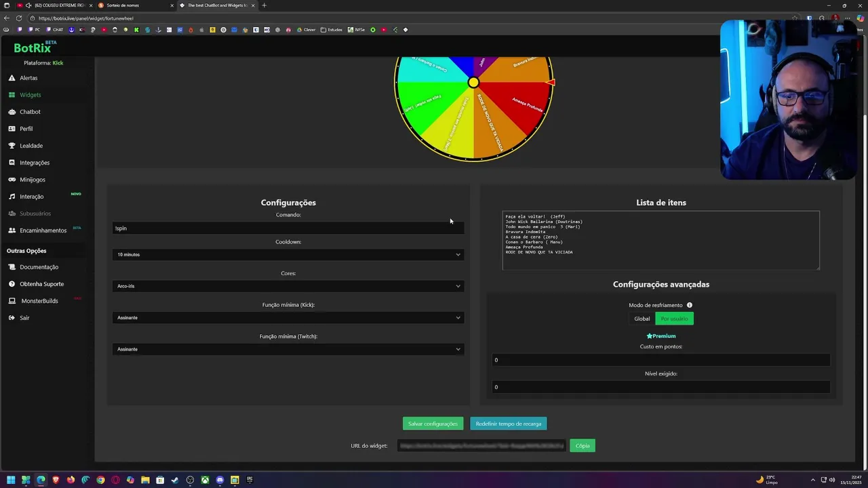Open Steam from the taskbar

coord(175,480)
